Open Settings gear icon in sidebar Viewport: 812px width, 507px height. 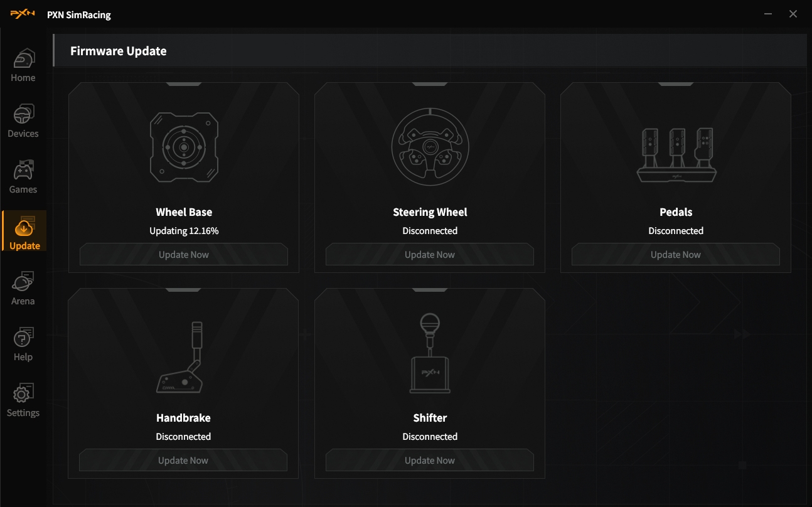tap(23, 394)
